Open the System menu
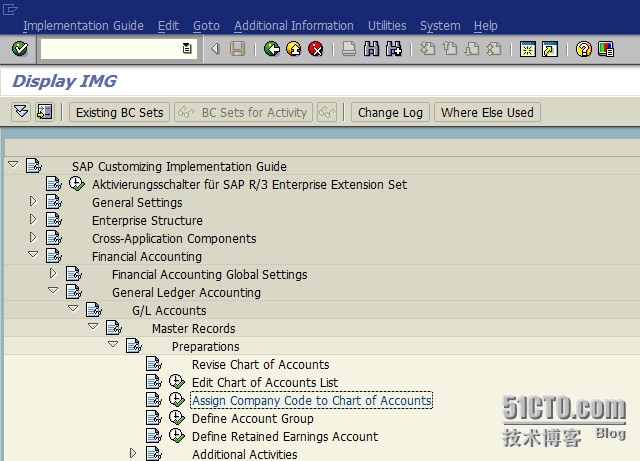 click(440, 26)
